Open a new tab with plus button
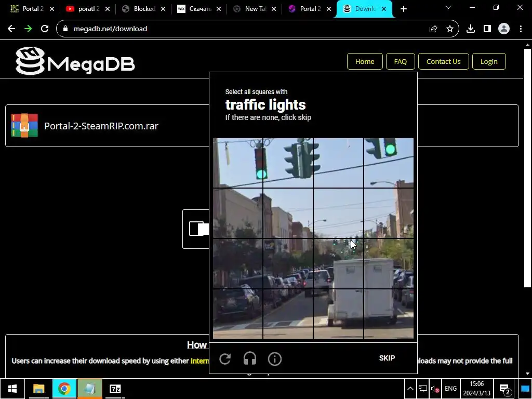Image resolution: width=532 pixels, height=399 pixels. [x=403, y=9]
